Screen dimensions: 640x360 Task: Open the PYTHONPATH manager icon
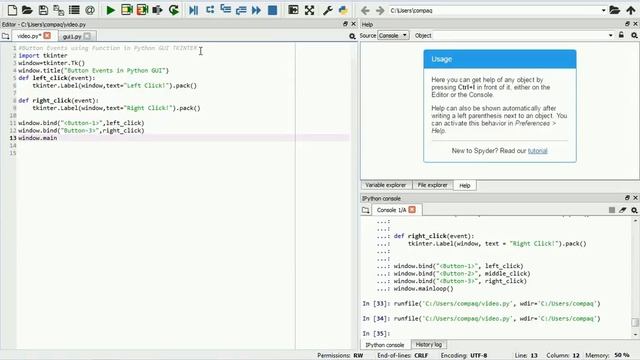pyautogui.click(x=343, y=10)
